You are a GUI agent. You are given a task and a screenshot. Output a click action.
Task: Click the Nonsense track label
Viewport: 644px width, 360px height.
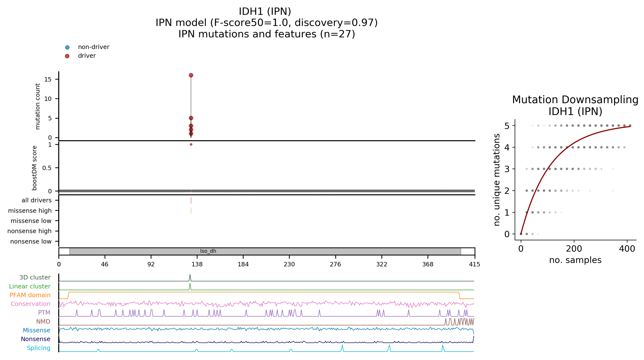click(36, 339)
